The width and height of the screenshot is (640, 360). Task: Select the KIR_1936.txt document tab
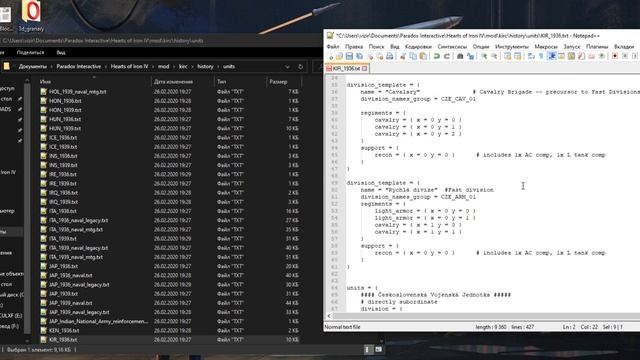click(347, 69)
